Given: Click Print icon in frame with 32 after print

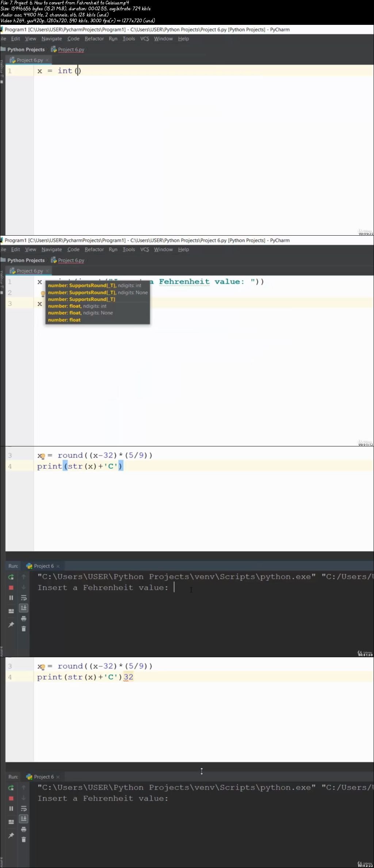Looking at the screenshot, I should tap(24, 829).
